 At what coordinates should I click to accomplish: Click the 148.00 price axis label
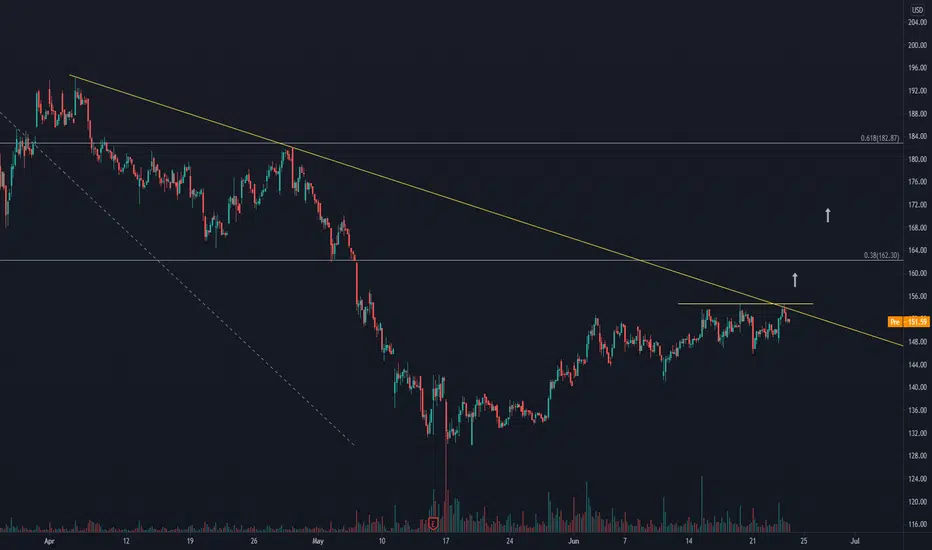917,342
